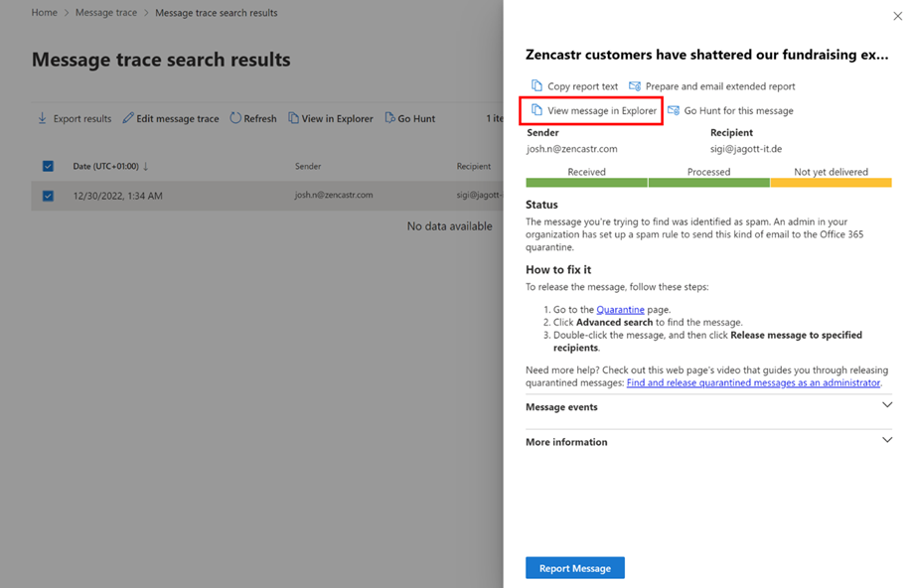The width and height of the screenshot is (913, 588).
Task: Click the Refresh circular arrow icon
Action: [x=235, y=118]
